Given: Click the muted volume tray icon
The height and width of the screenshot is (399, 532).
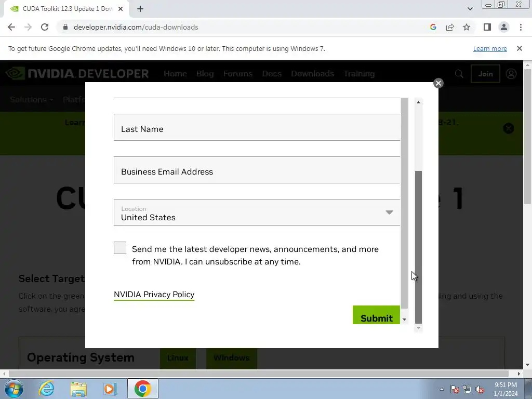Looking at the screenshot, I should 480,389.
